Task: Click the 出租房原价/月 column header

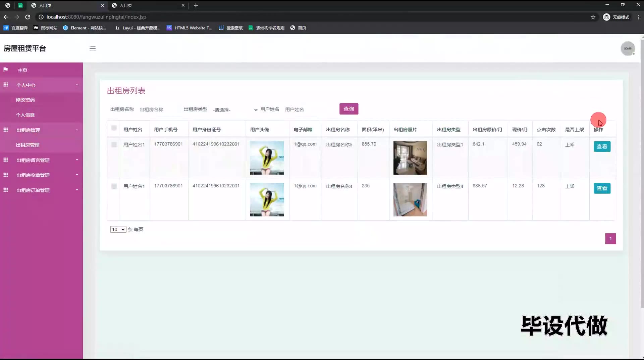Action: 487,130
